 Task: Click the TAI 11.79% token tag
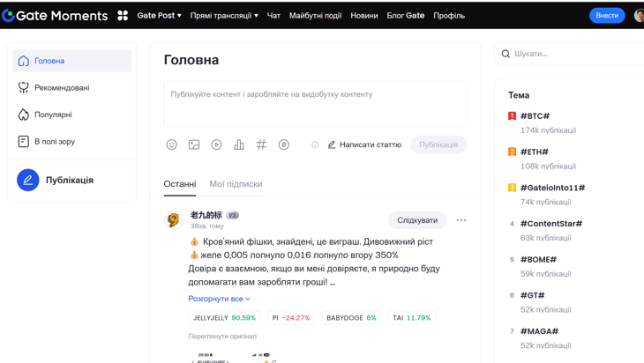412,318
